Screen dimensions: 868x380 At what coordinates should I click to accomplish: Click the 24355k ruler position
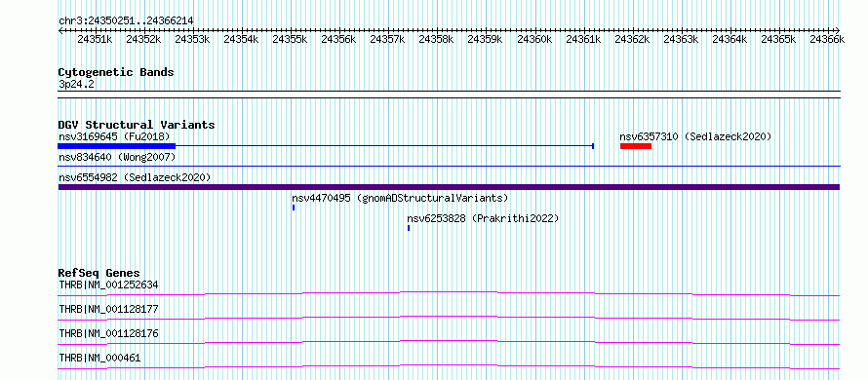(x=290, y=39)
